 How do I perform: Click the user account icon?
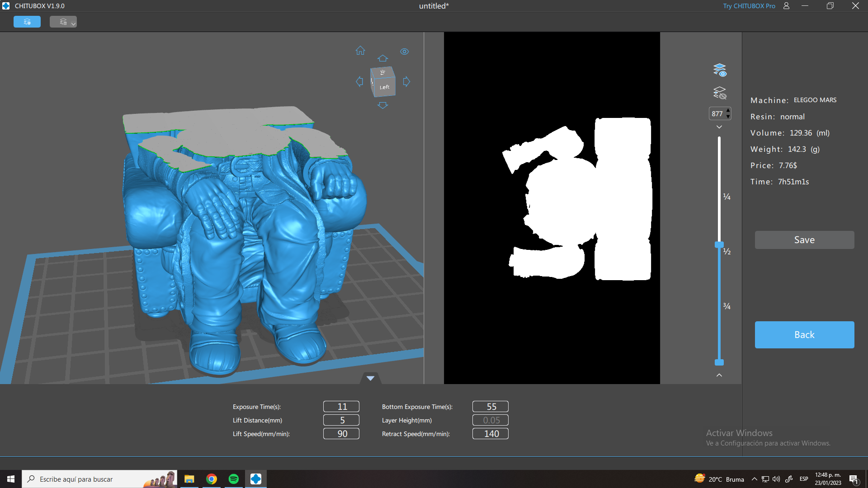click(x=786, y=6)
